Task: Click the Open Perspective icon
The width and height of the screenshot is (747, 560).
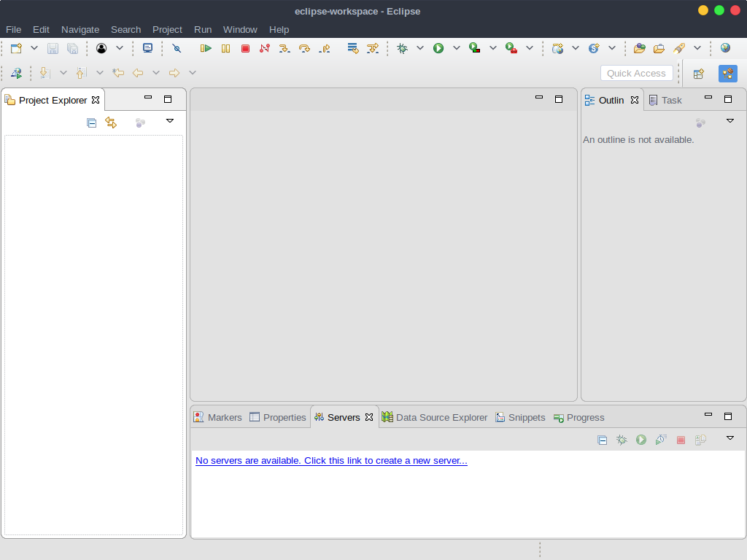Action: pos(698,74)
